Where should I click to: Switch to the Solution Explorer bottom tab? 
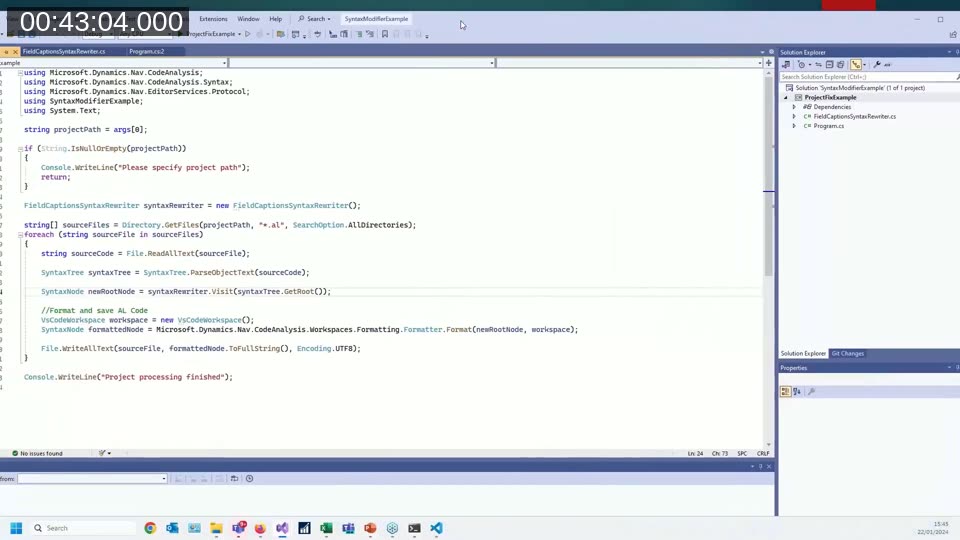tap(803, 354)
